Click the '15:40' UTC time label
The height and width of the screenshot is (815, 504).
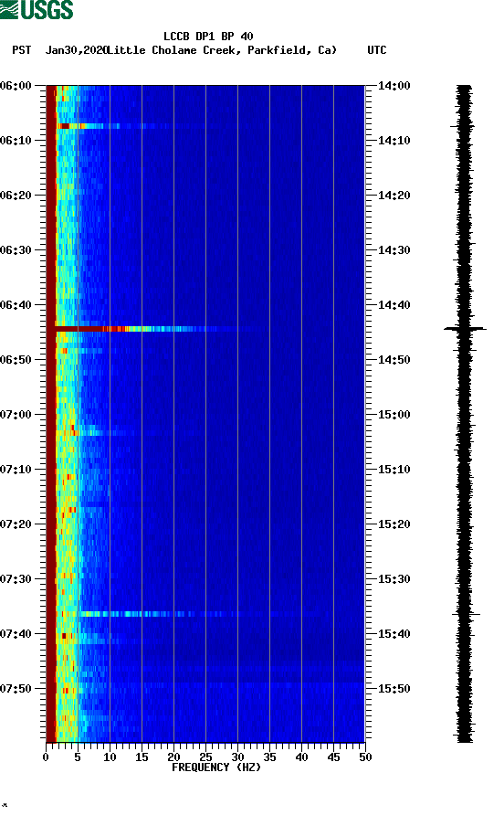pyautogui.click(x=394, y=634)
